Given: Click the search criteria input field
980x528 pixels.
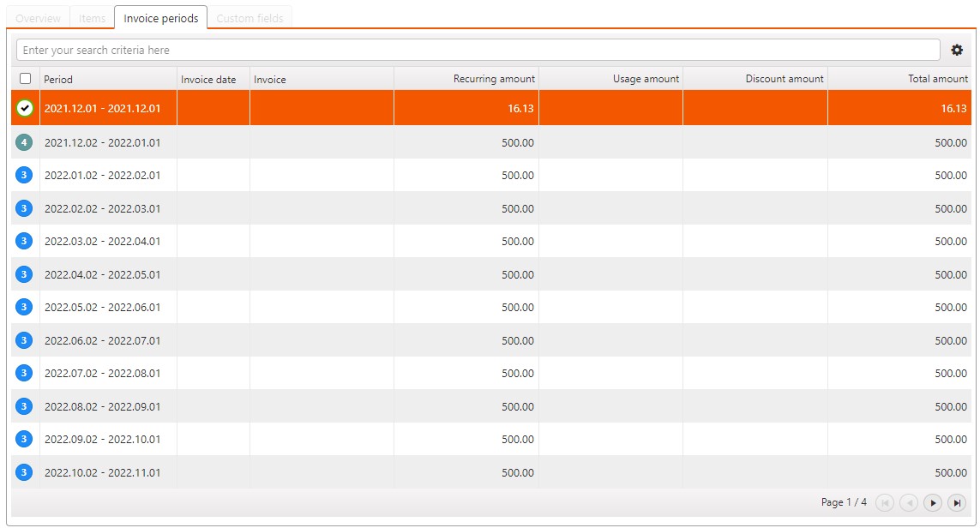Looking at the screenshot, I should click(478, 51).
